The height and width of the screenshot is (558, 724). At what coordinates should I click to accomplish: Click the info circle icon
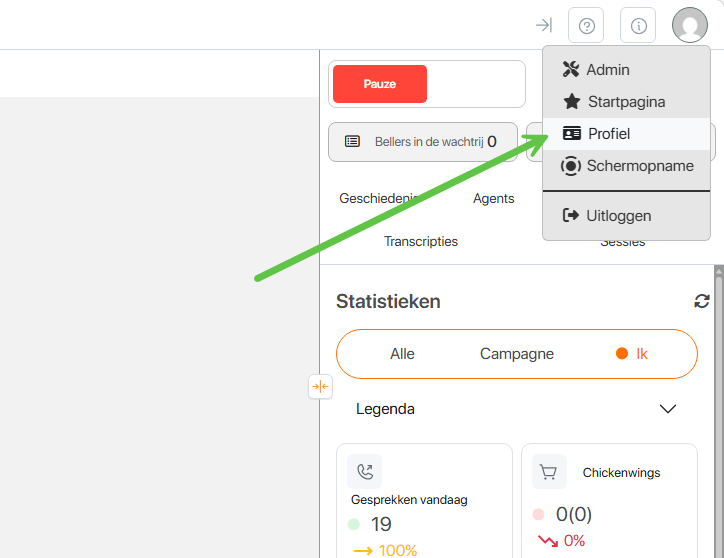[638, 25]
